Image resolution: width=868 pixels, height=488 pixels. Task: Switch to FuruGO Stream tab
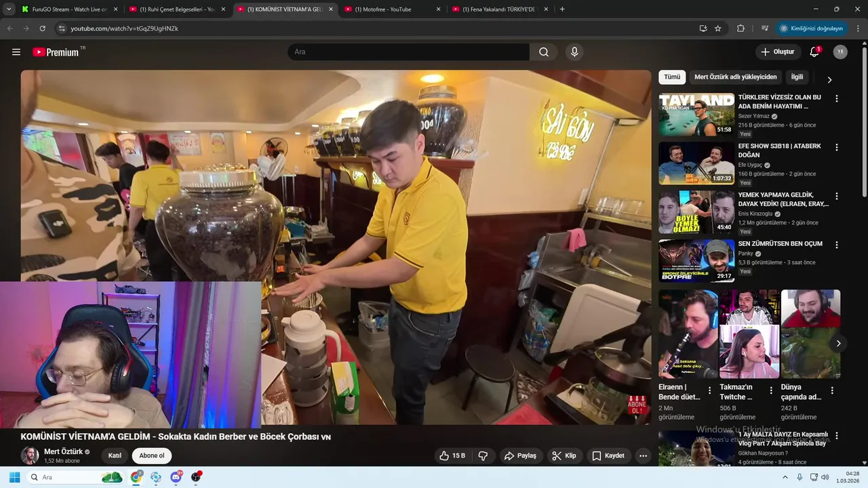click(68, 9)
